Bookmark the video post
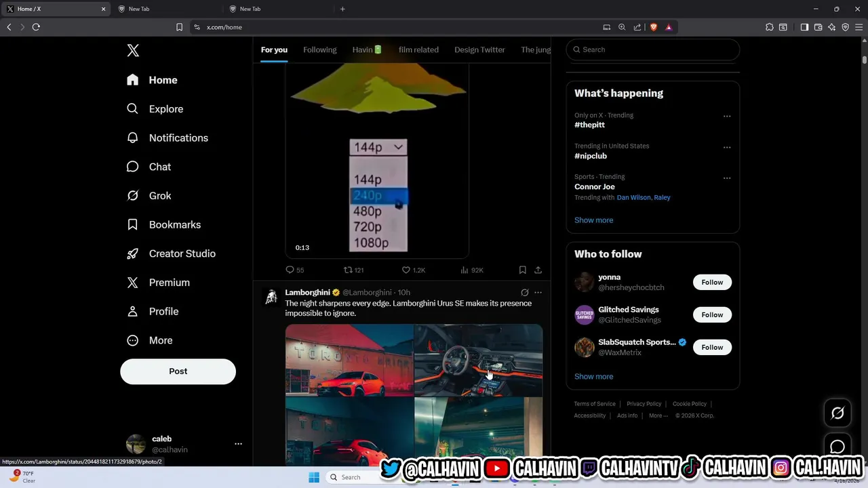The height and width of the screenshot is (488, 868). [522, 270]
